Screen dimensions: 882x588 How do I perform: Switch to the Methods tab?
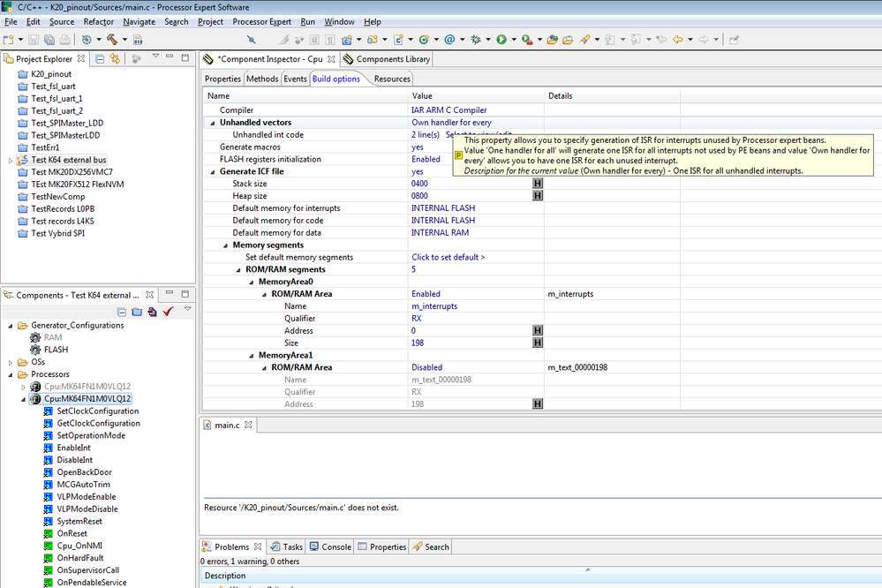tap(261, 79)
